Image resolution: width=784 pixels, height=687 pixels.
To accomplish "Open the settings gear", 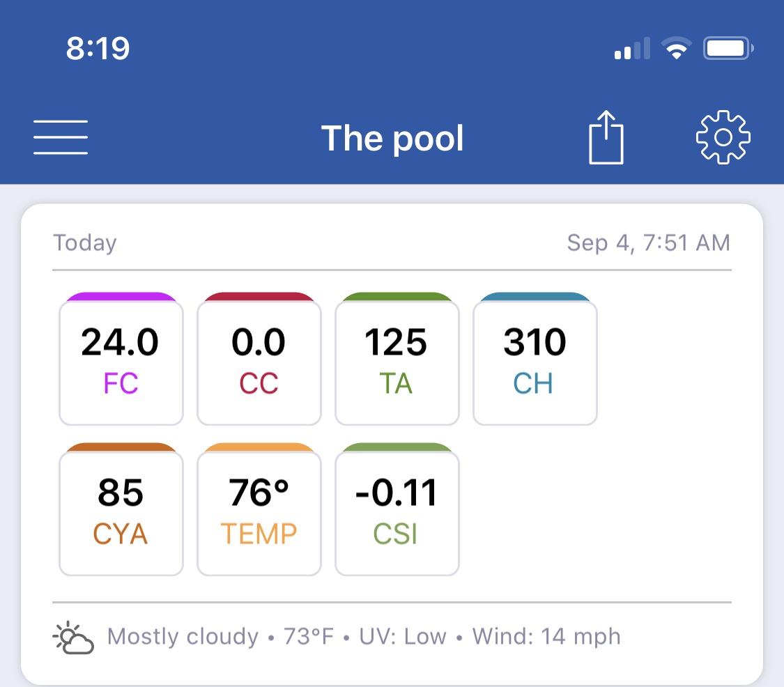I will [723, 137].
